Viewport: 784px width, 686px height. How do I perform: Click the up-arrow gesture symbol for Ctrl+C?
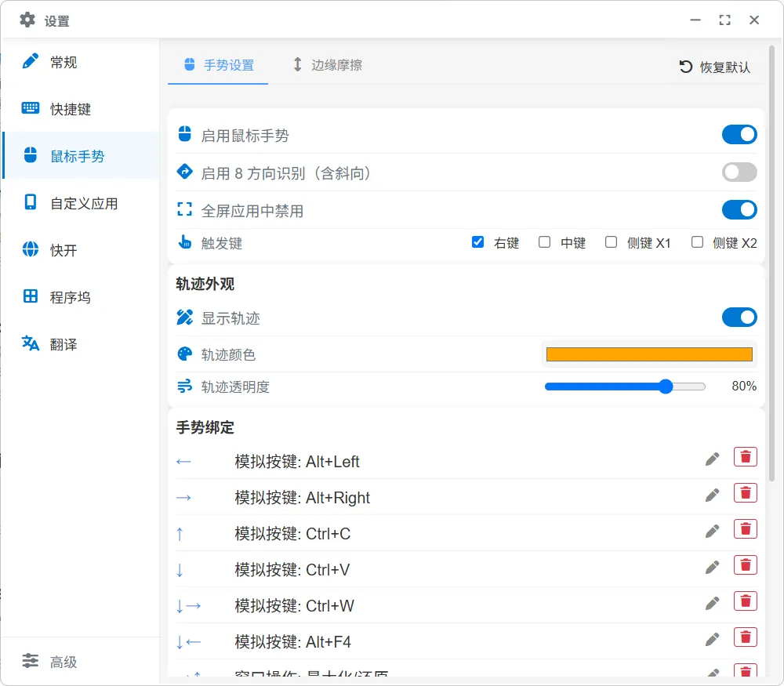(180, 534)
